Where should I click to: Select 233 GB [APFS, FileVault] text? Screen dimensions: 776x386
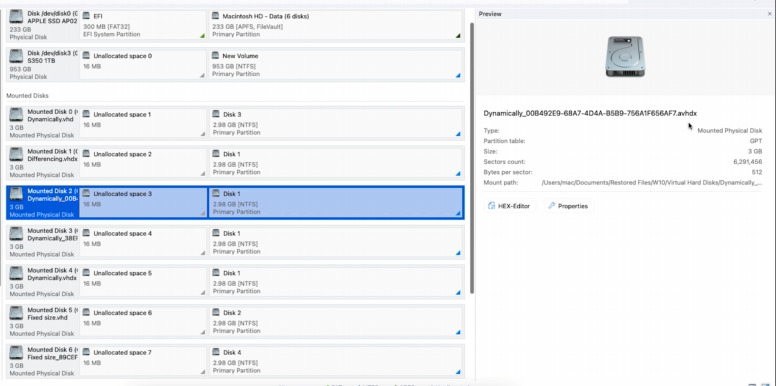pyautogui.click(x=247, y=26)
